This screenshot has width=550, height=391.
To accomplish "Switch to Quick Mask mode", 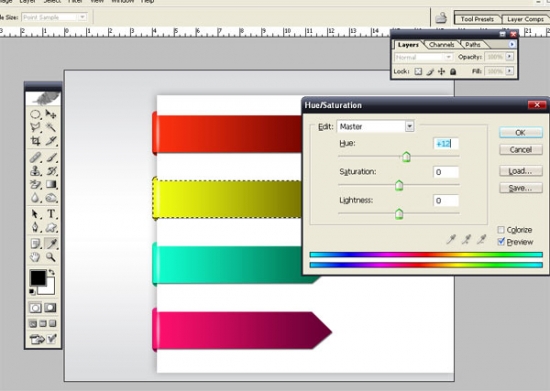I will (51, 308).
